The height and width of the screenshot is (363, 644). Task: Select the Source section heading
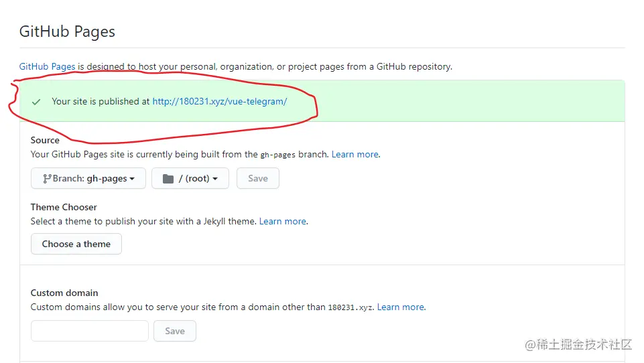pos(45,140)
